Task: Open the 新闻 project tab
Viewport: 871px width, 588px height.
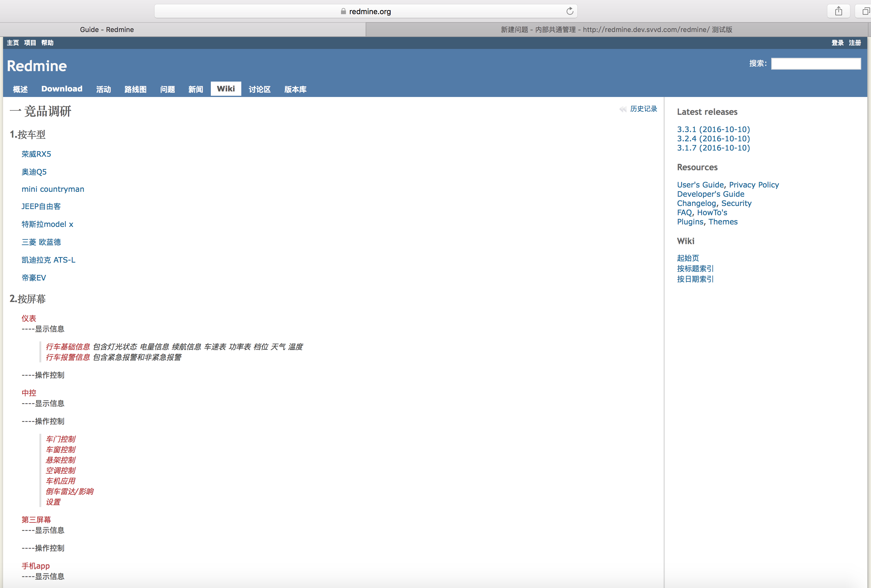Action: tap(196, 89)
